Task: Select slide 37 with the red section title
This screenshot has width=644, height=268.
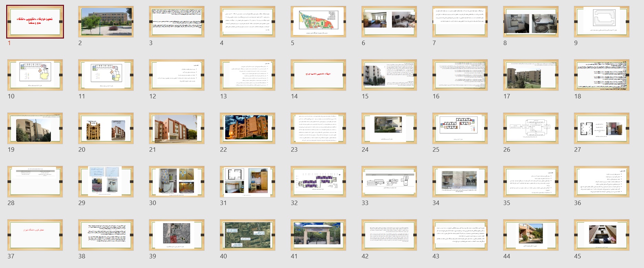Action: (x=35, y=235)
